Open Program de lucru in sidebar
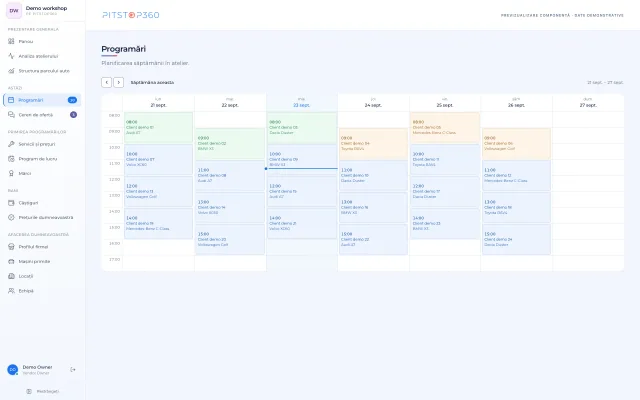The width and height of the screenshot is (640, 400). 42,159
